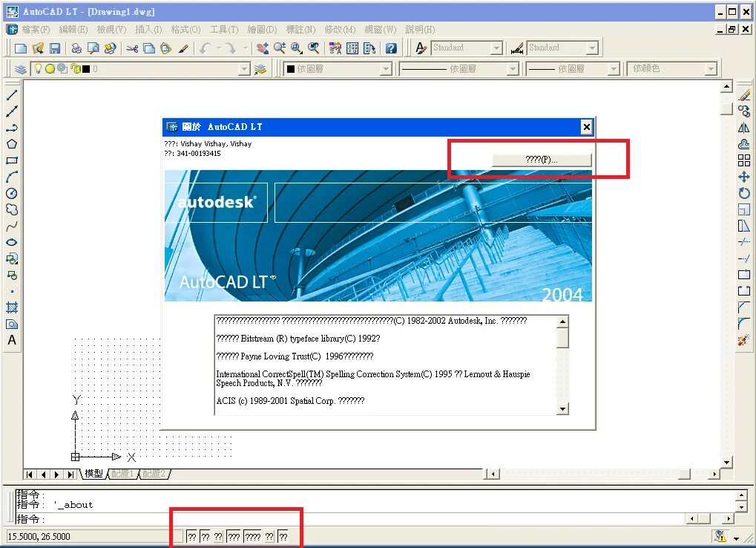The height and width of the screenshot is (548, 756).
Task: Click the Mirror tool
Action: (x=744, y=128)
